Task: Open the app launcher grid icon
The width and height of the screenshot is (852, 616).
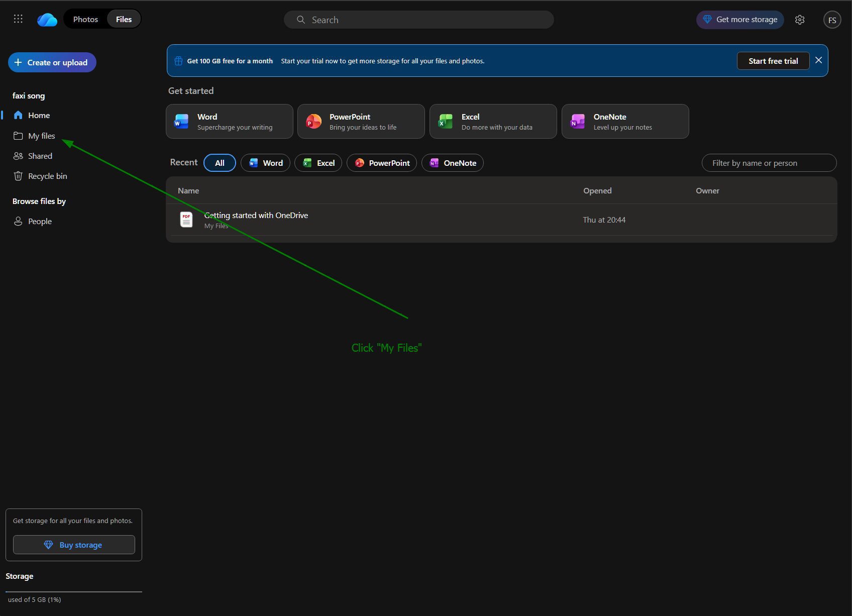Action: 18,19
